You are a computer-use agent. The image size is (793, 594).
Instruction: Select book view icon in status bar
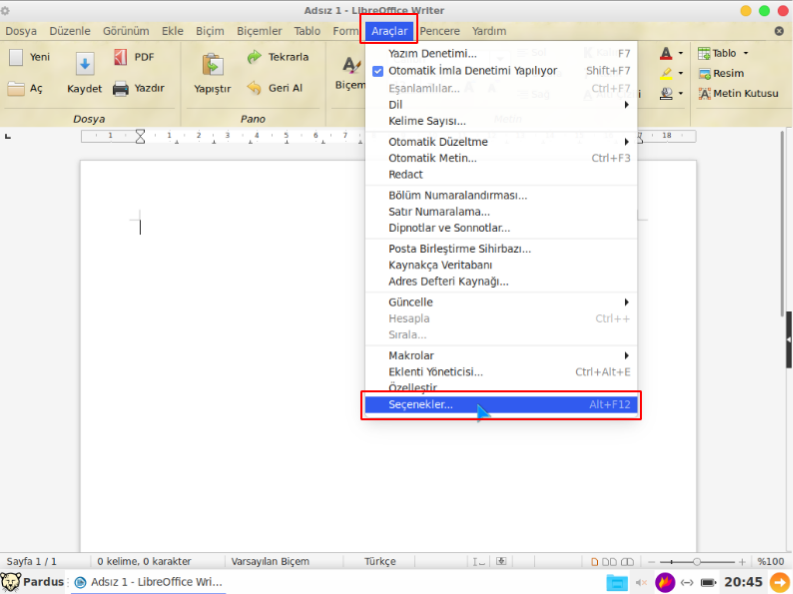[x=627, y=562]
